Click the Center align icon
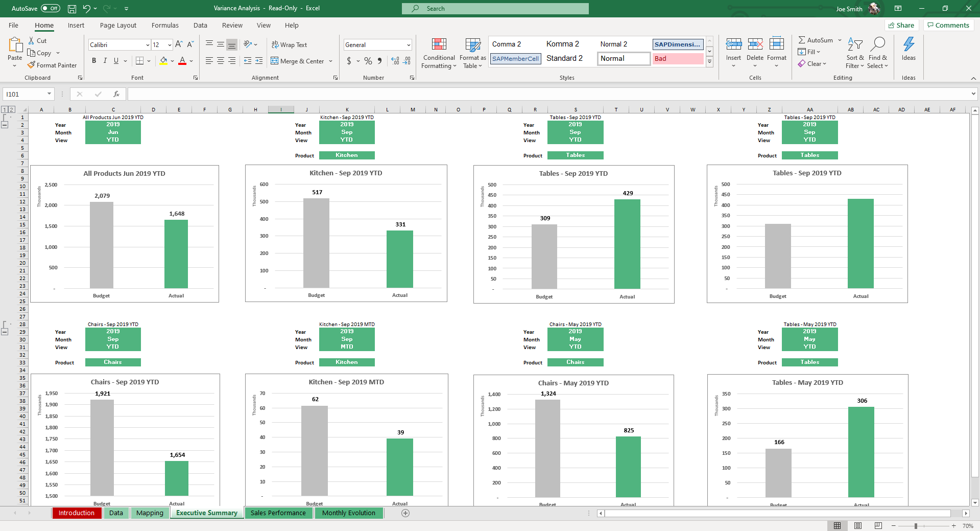The image size is (980, 531). click(x=221, y=61)
